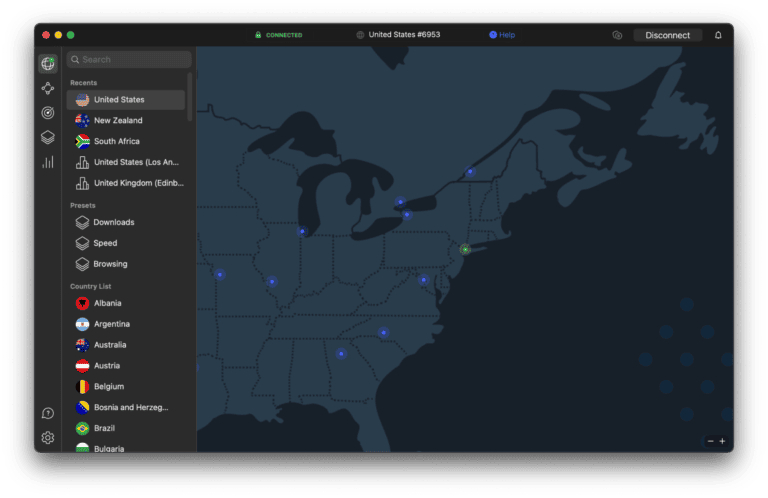Select United States from Recents

click(x=118, y=100)
